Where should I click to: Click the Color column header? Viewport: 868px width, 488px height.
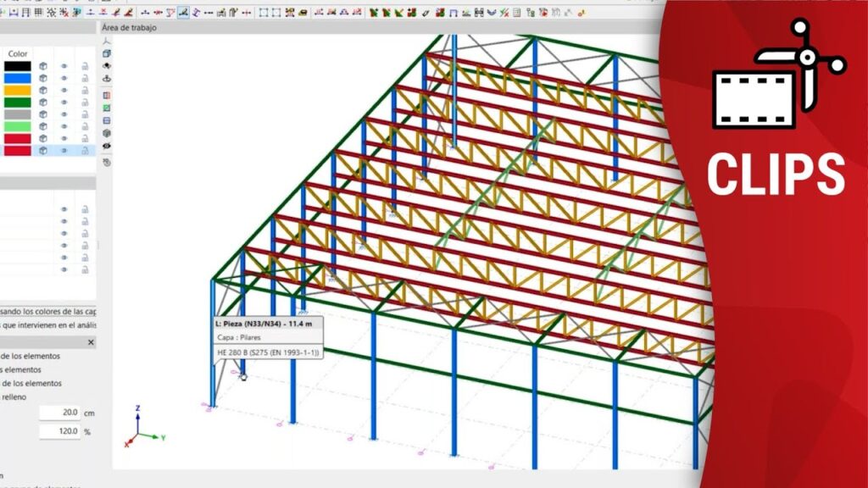pyautogui.click(x=18, y=53)
